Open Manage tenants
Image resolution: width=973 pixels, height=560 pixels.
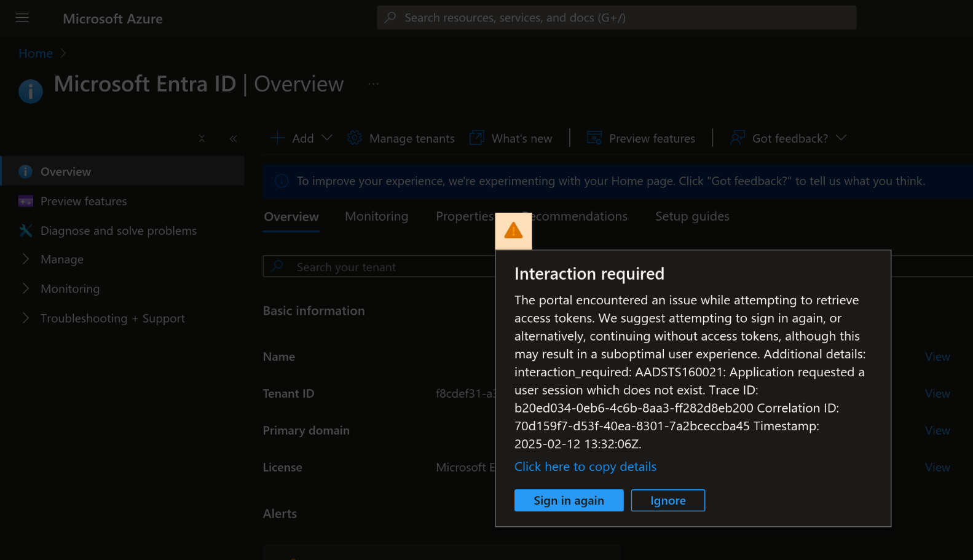tap(412, 139)
